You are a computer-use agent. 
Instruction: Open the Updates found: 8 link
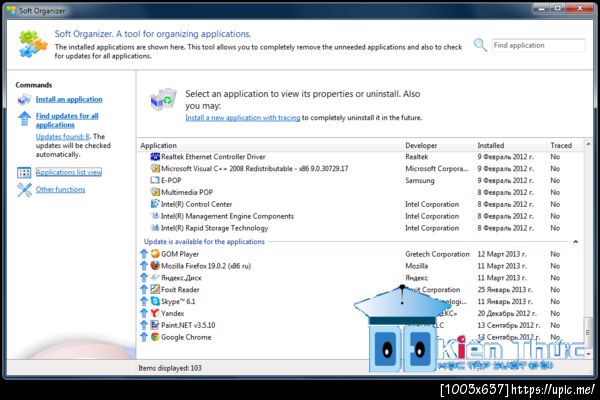62,136
